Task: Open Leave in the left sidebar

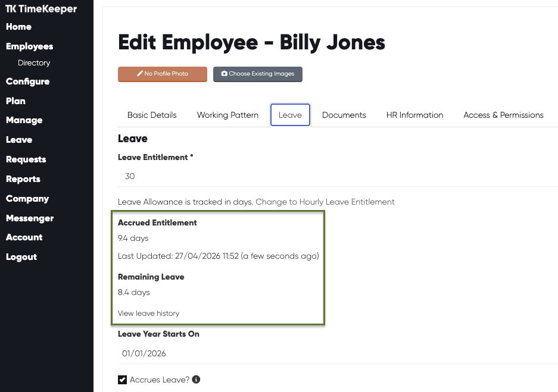Action: pyautogui.click(x=19, y=140)
